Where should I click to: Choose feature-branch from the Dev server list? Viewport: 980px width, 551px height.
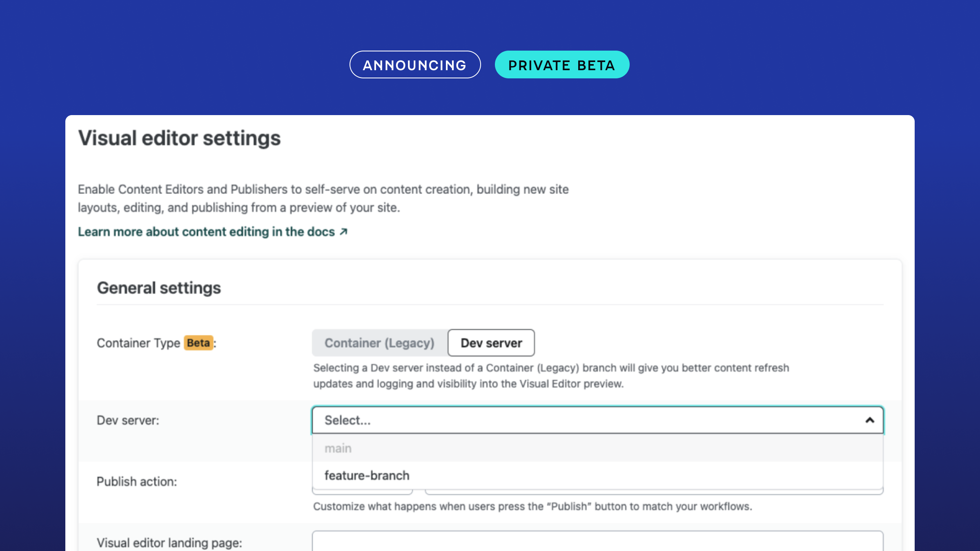coord(367,475)
